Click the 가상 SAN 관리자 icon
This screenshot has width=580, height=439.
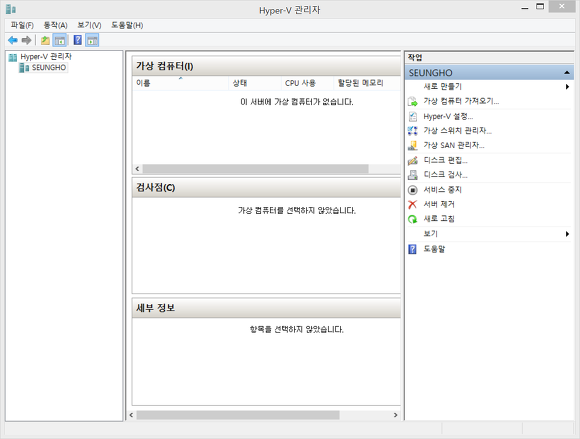point(412,145)
